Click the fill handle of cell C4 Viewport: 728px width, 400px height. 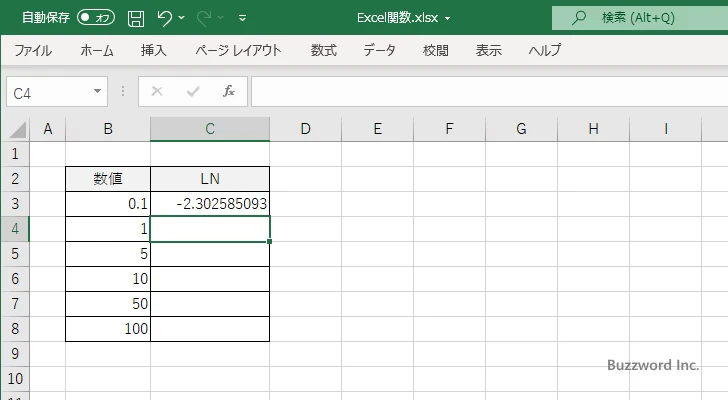tap(270, 241)
